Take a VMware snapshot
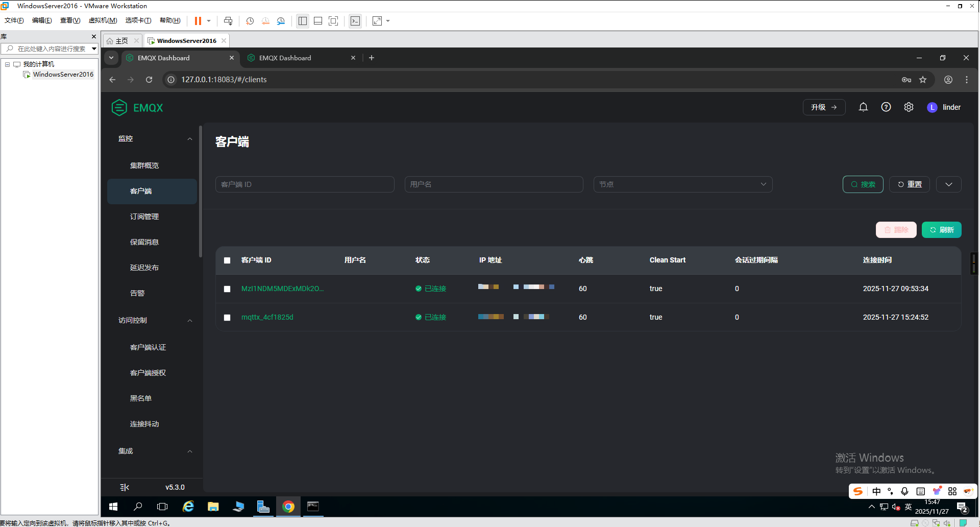The width and height of the screenshot is (980, 527). tap(250, 21)
